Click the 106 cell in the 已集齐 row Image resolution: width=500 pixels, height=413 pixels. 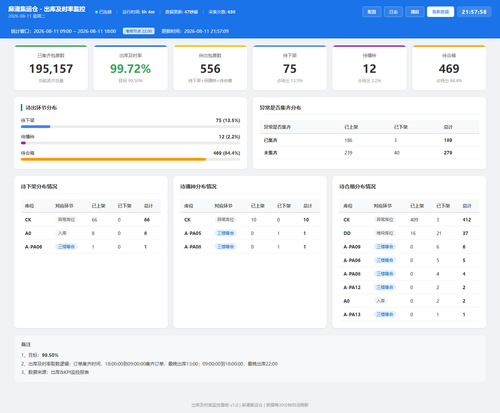[348, 140]
